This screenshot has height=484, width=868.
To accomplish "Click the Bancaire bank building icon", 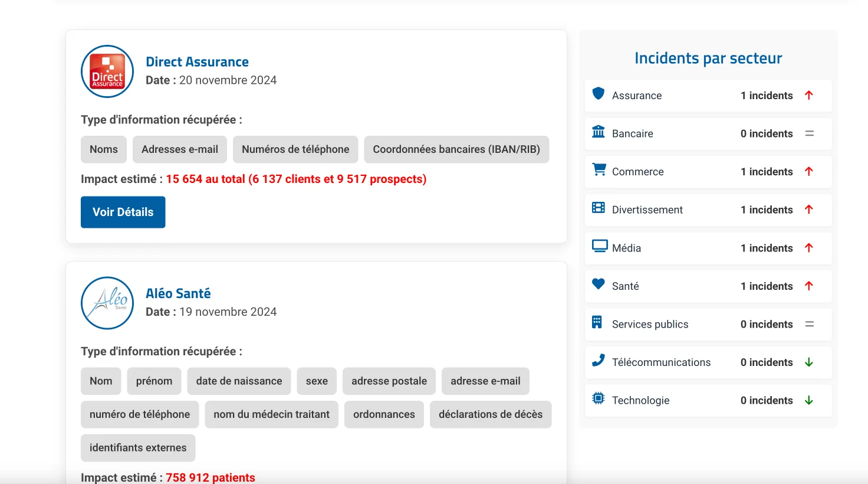I will coord(599,132).
